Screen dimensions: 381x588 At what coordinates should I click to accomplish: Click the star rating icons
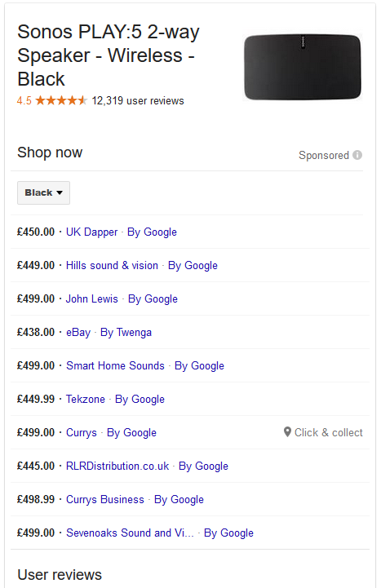(61, 100)
